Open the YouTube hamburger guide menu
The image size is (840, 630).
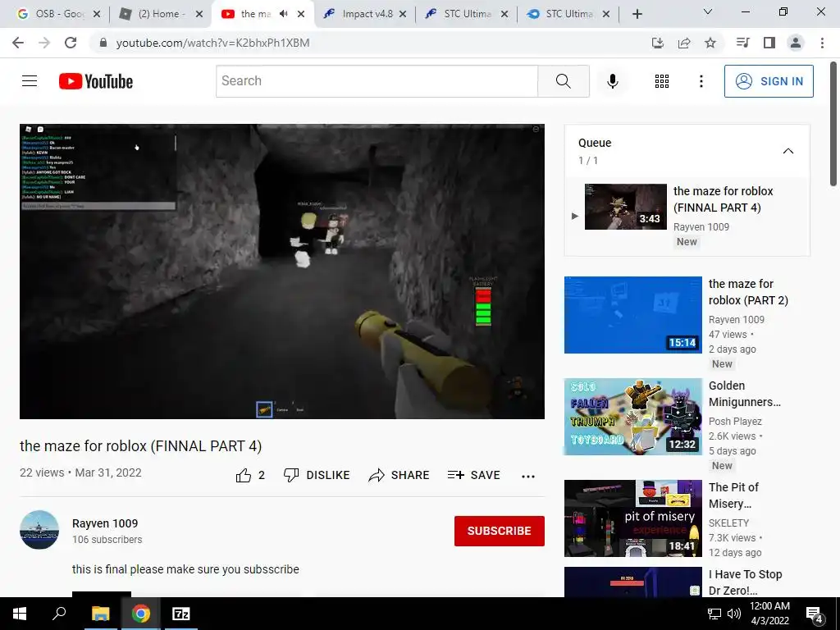pos(30,81)
